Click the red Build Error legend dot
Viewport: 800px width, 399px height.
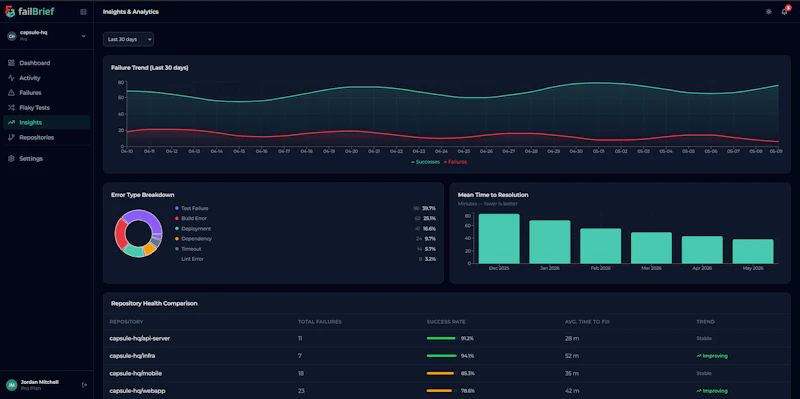pos(177,218)
